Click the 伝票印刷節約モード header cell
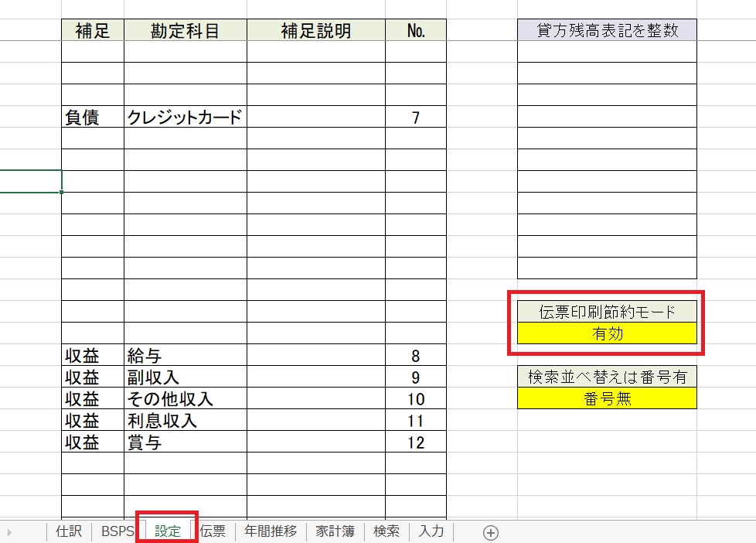This screenshot has height=543, width=756. pyautogui.click(x=607, y=312)
